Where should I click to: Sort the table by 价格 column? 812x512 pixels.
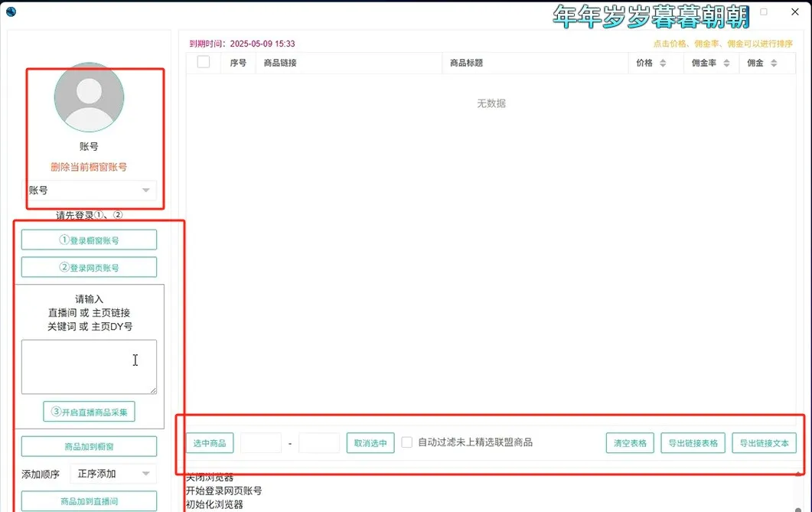[x=651, y=64]
